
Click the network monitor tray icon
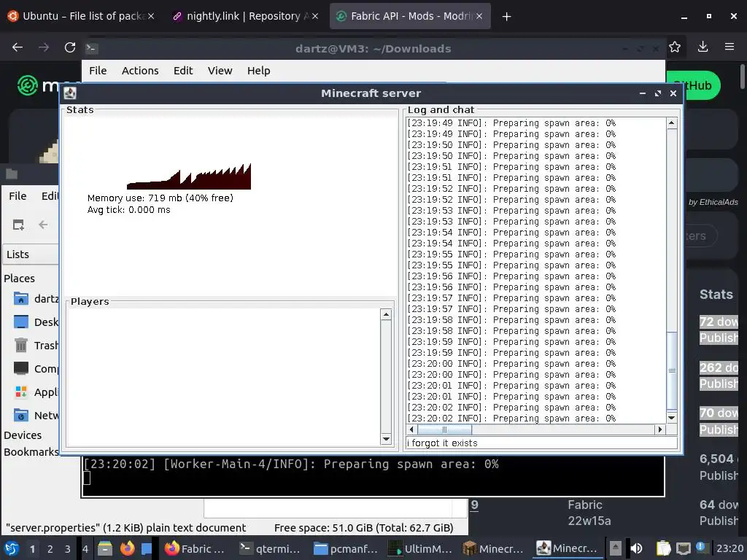(683, 548)
